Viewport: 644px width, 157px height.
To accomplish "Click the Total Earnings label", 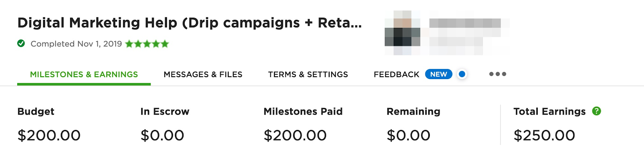I will (x=549, y=111).
